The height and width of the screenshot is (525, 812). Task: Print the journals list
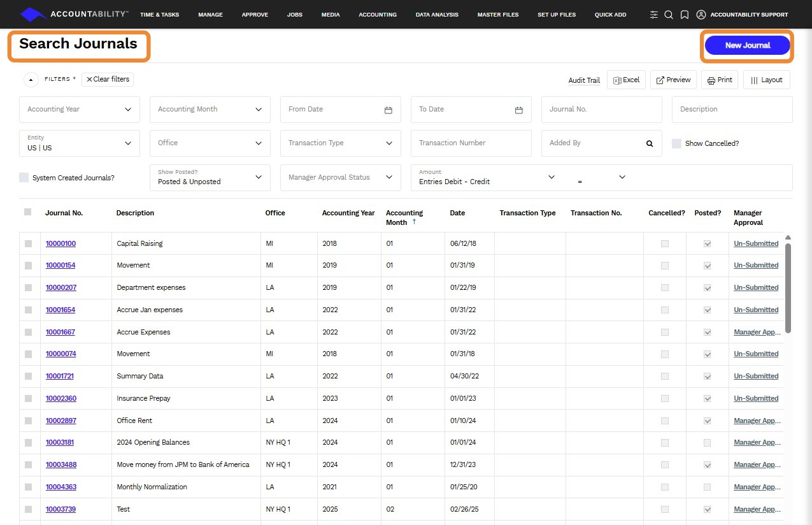point(720,80)
